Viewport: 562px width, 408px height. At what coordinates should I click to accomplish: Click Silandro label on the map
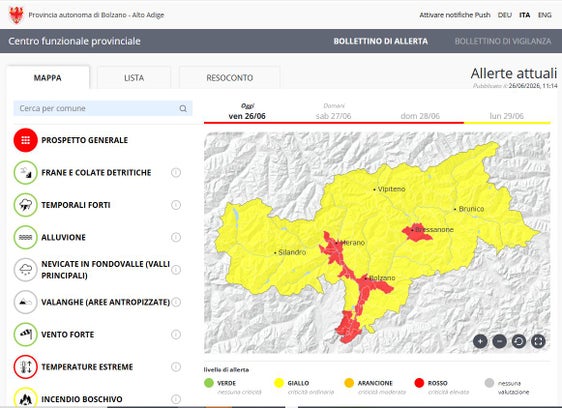point(292,252)
